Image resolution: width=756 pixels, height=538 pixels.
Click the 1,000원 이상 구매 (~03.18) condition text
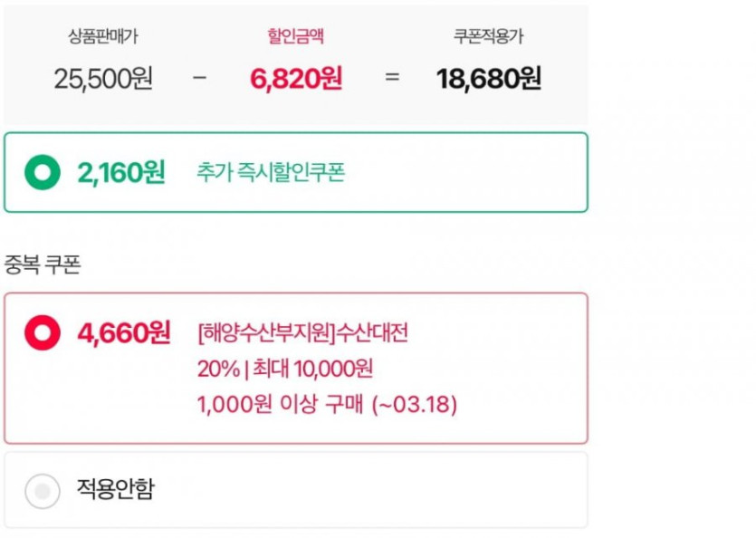(x=327, y=404)
